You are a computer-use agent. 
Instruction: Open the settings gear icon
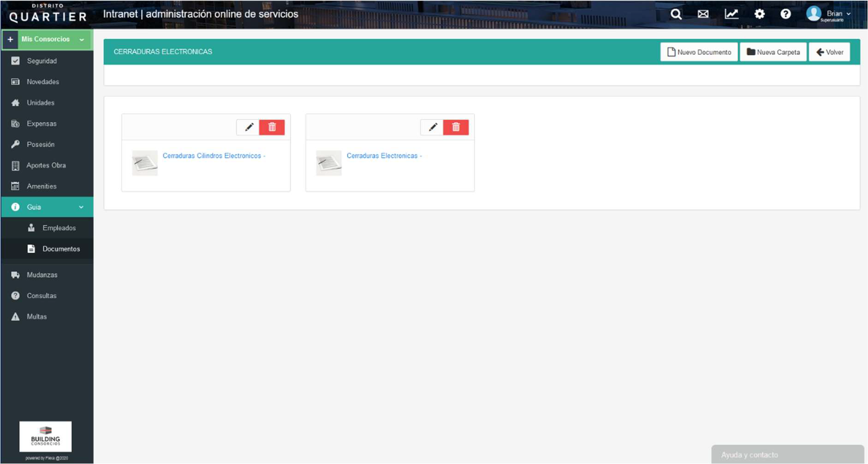point(759,14)
